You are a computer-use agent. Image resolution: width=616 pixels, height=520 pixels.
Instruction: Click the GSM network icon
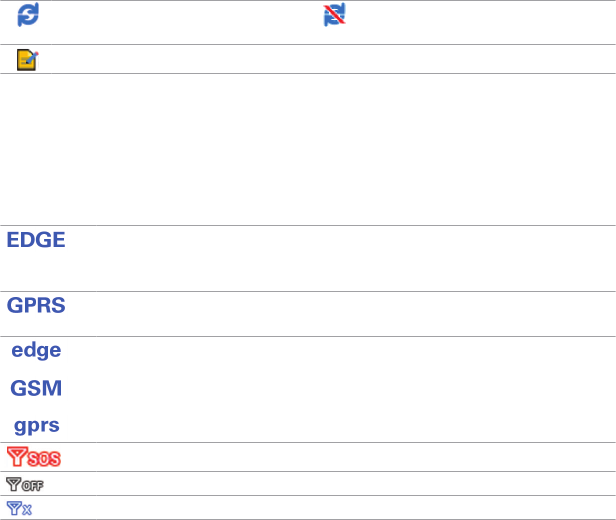pos(36,388)
